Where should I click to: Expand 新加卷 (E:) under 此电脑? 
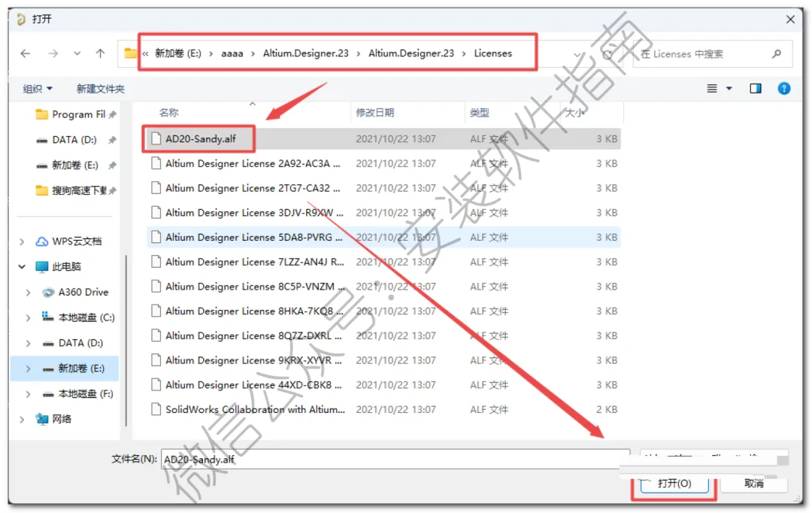(x=28, y=369)
